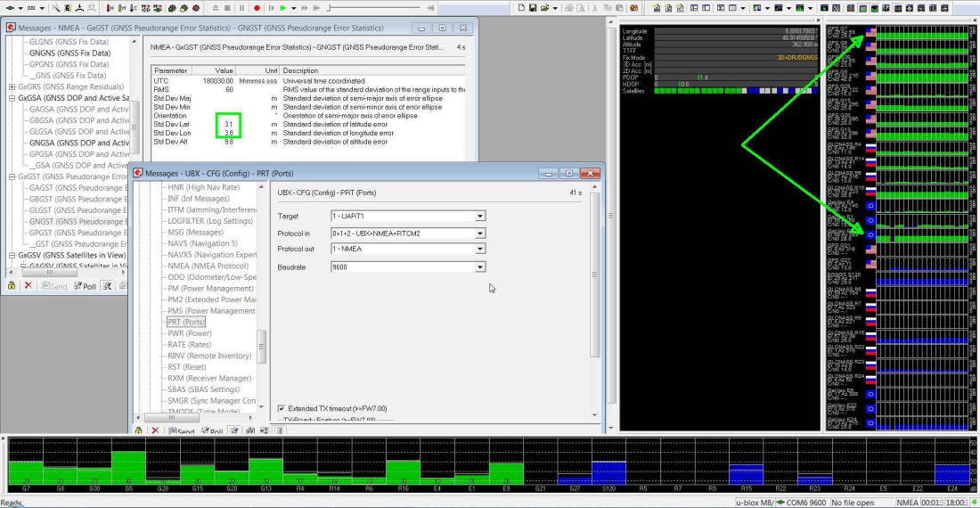Click the lock icon in NEMA messages window
Image resolution: width=980 pixels, height=508 pixels.
point(12,286)
